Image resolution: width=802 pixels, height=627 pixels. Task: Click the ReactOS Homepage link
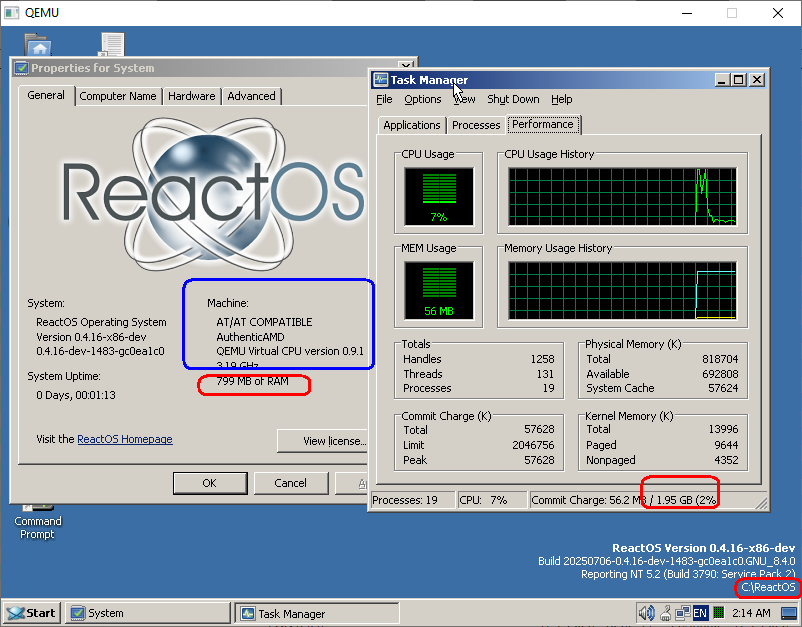click(x=125, y=439)
